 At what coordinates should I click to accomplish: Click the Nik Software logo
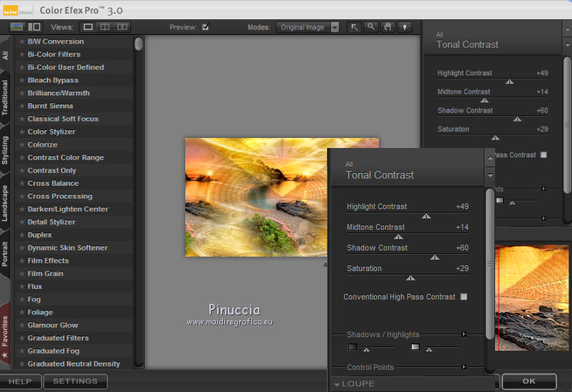tap(17, 11)
